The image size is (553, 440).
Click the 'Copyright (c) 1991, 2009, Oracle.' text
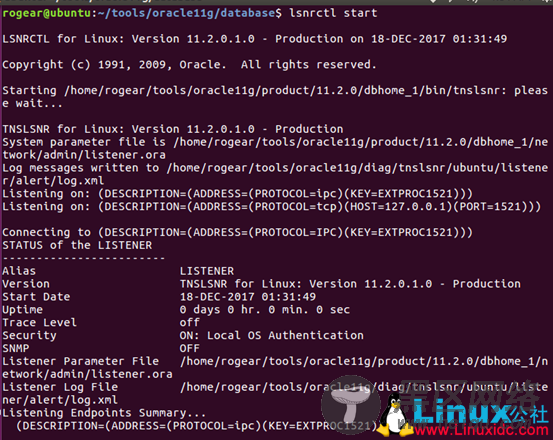point(114,65)
